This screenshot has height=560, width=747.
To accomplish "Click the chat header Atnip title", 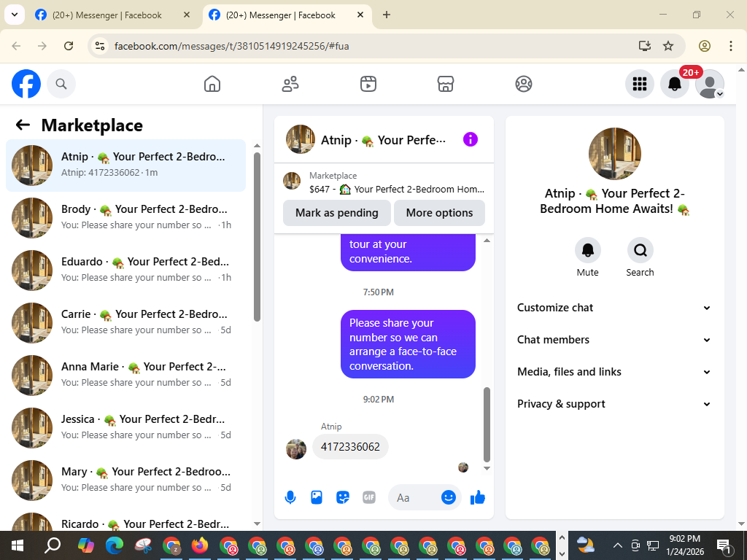I will pyautogui.click(x=383, y=140).
